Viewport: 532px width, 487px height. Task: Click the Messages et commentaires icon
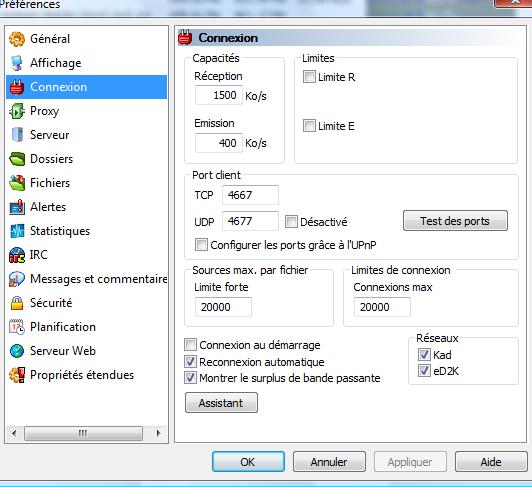pyautogui.click(x=17, y=279)
